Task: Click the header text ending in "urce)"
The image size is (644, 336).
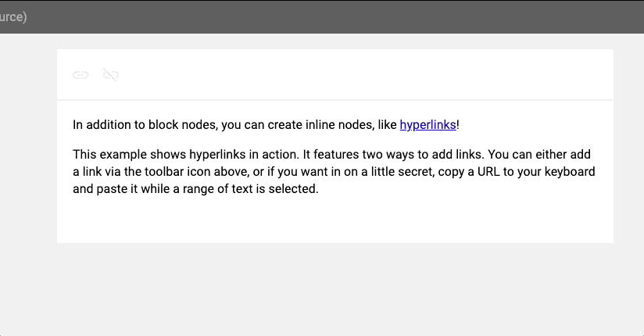Action: click(13, 17)
